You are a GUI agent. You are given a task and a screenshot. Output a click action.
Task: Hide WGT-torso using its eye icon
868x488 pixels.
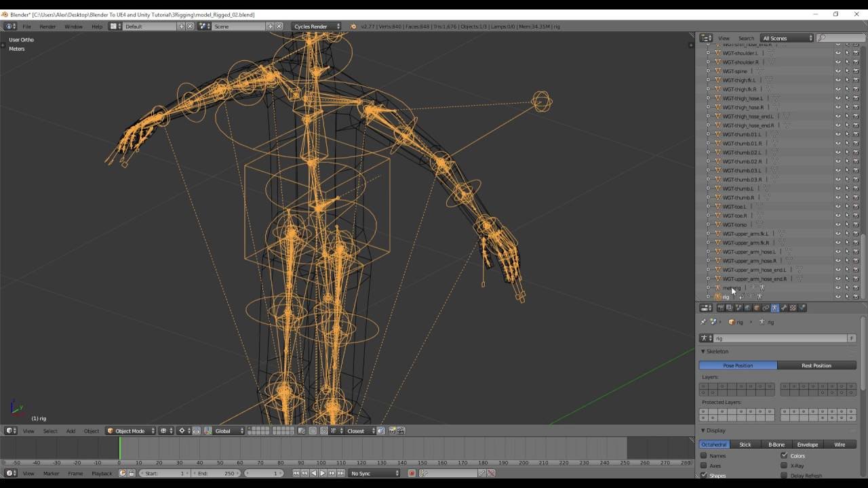click(837, 224)
